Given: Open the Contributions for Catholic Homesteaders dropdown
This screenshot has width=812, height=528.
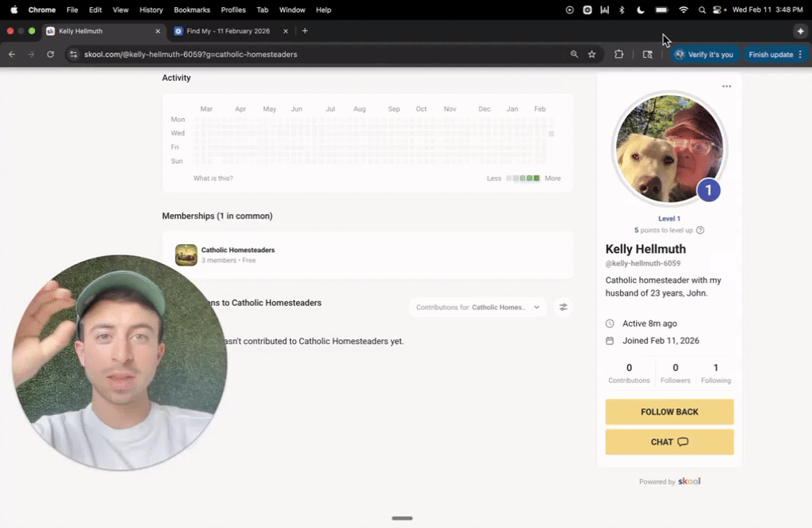Looking at the screenshot, I should [478, 307].
